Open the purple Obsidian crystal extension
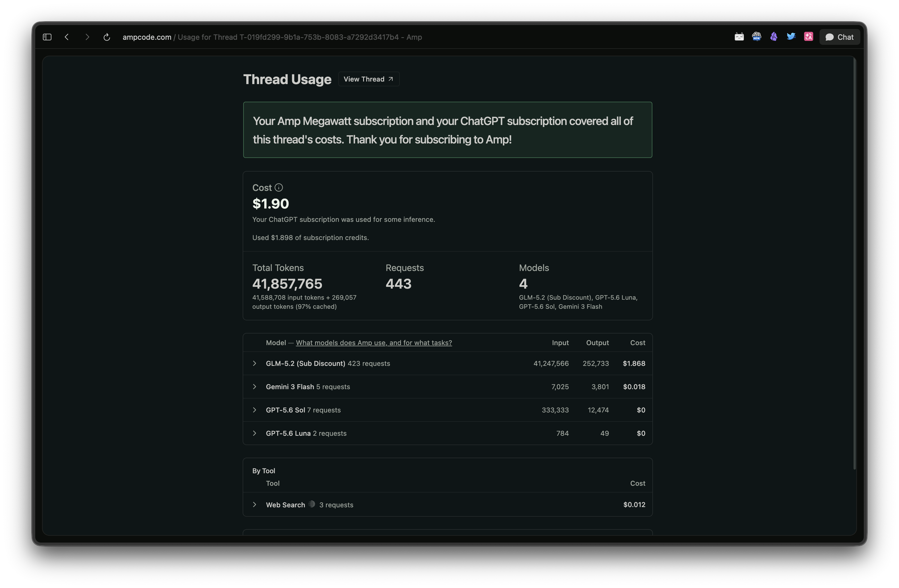Image resolution: width=899 pixels, height=588 pixels. pyautogui.click(x=774, y=37)
